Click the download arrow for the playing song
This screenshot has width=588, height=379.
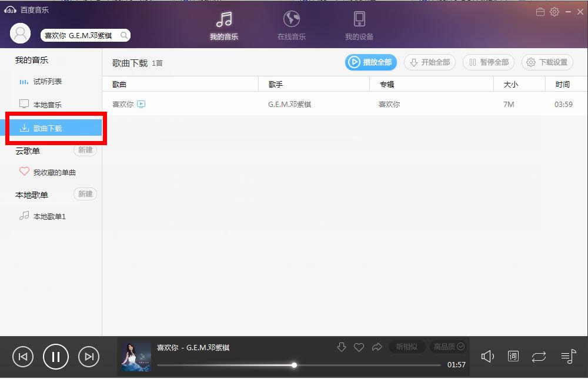[x=342, y=347]
